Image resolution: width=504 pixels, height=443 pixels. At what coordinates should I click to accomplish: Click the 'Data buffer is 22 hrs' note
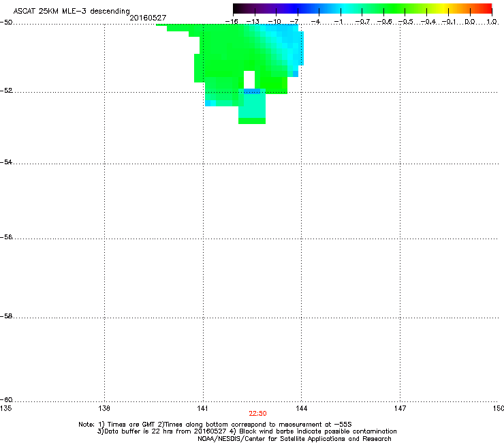[x=247, y=431]
